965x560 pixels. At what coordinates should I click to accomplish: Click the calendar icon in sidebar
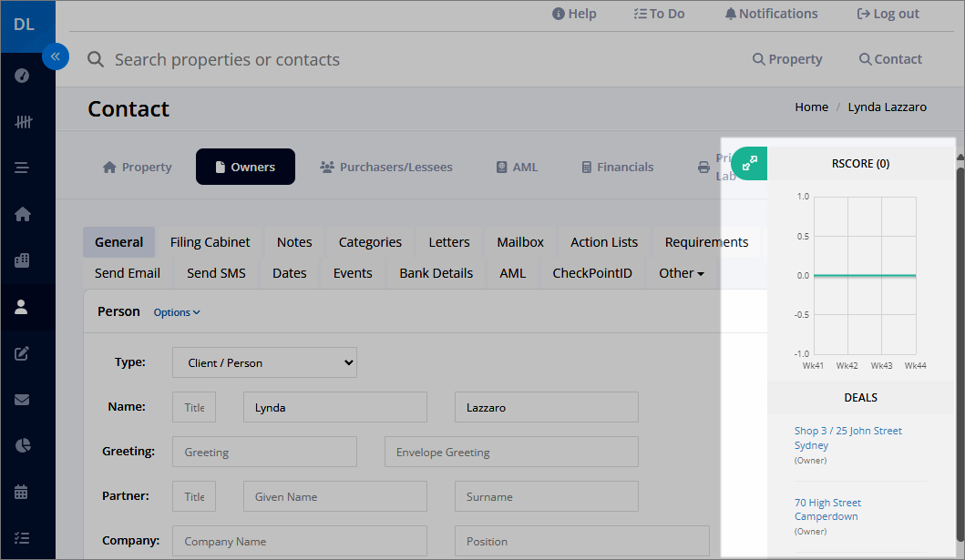(22, 492)
